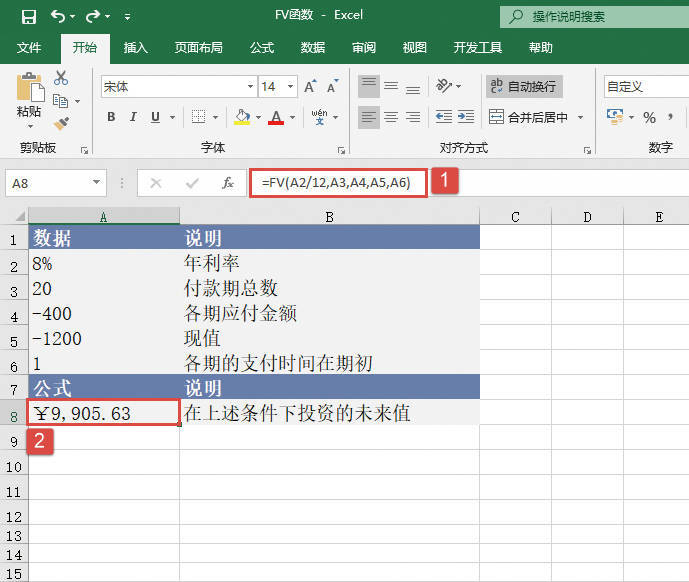Click the Increase Font Size icon

click(310, 87)
